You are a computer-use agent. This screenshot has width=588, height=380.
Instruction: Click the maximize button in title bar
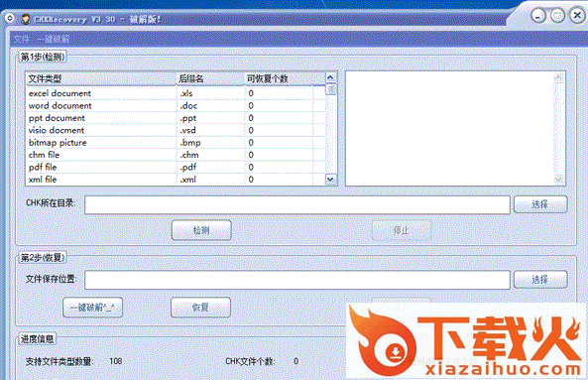coord(557,16)
